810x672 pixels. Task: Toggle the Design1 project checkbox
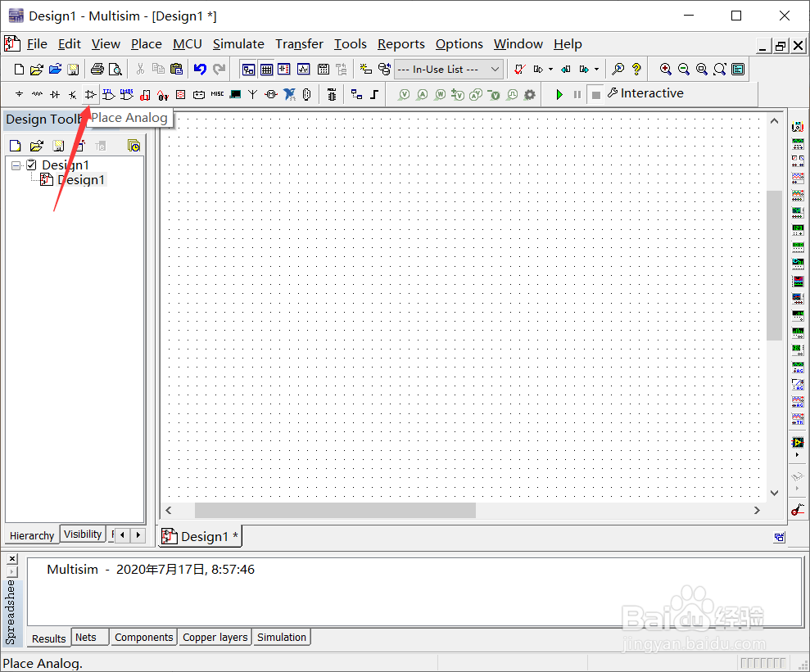[31, 165]
